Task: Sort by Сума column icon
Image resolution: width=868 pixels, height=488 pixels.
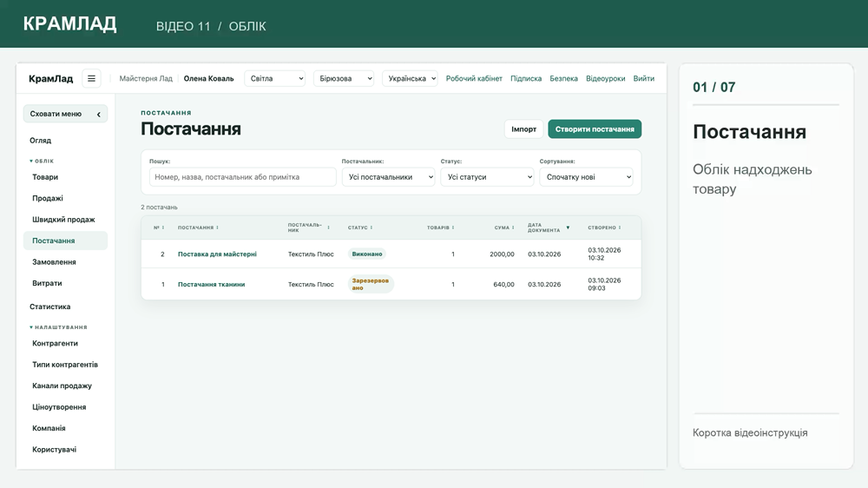Action: pos(513,228)
